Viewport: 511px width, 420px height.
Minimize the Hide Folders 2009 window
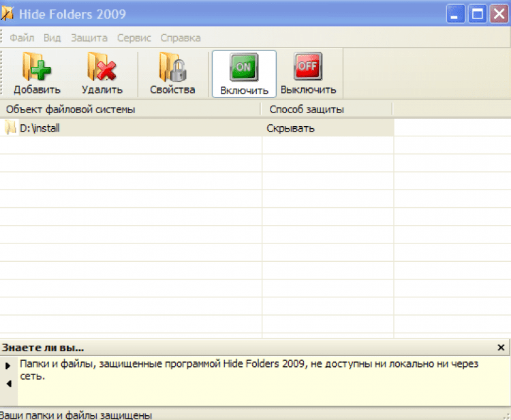point(455,14)
